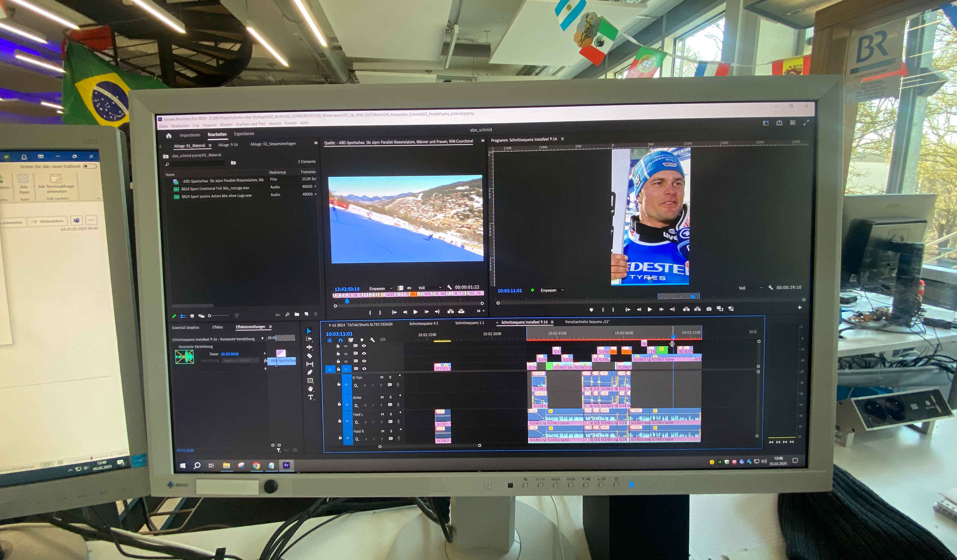Click Mark In in Program monitor
The width and height of the screenshot is (957, 560).
[x=603, y=310]
